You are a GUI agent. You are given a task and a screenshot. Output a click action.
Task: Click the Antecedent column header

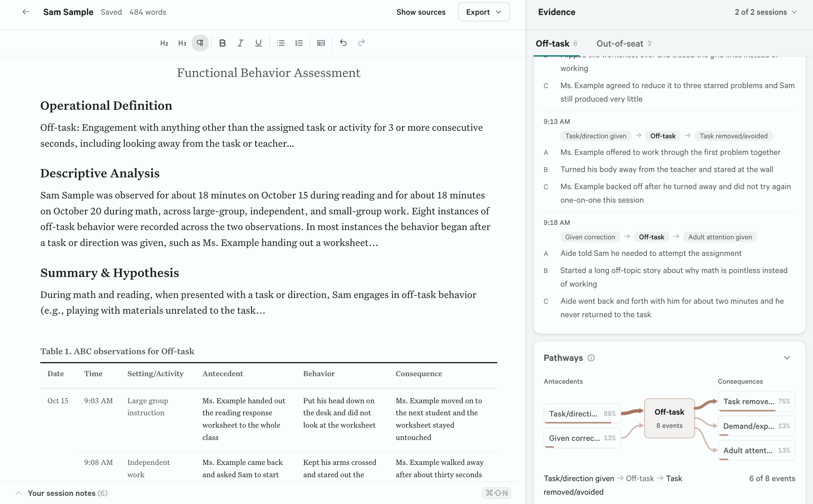(x=222, y=374)
